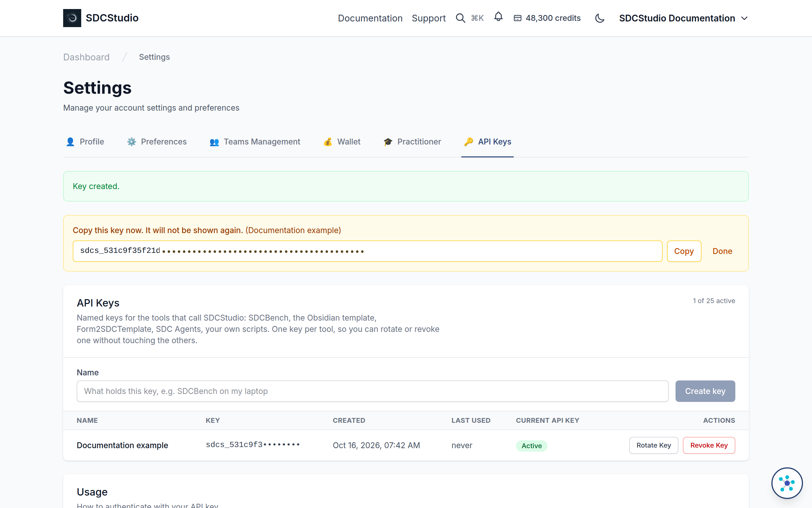This screenshot has width=812, height=508.
Task: Click the Oct 16, 2026, 07:42 AM date
Action: 376,445
